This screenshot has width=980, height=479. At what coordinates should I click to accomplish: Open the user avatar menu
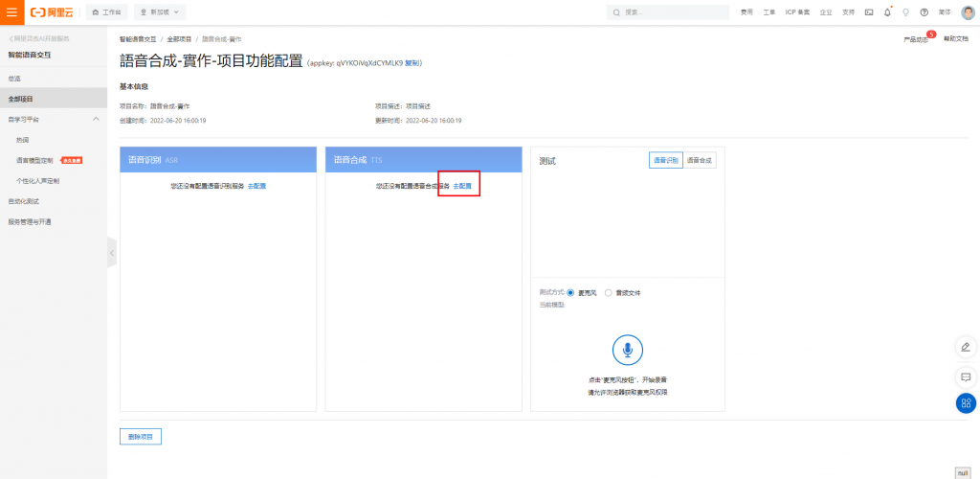coord(969,11)
